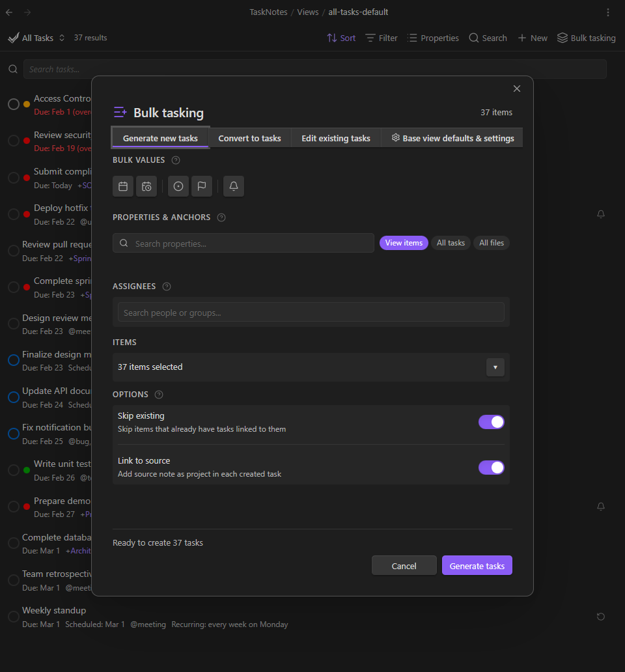
Task: Click the due date calendar icon
Action: pos(123,186)
